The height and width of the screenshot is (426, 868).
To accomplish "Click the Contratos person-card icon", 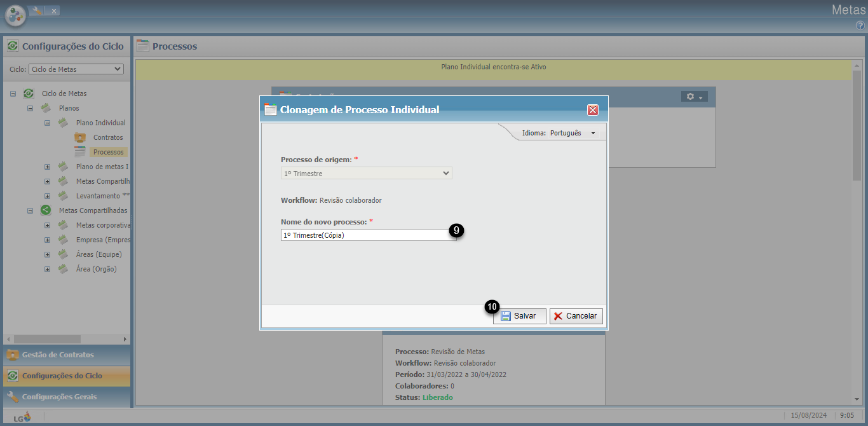I will coord(80,137).
